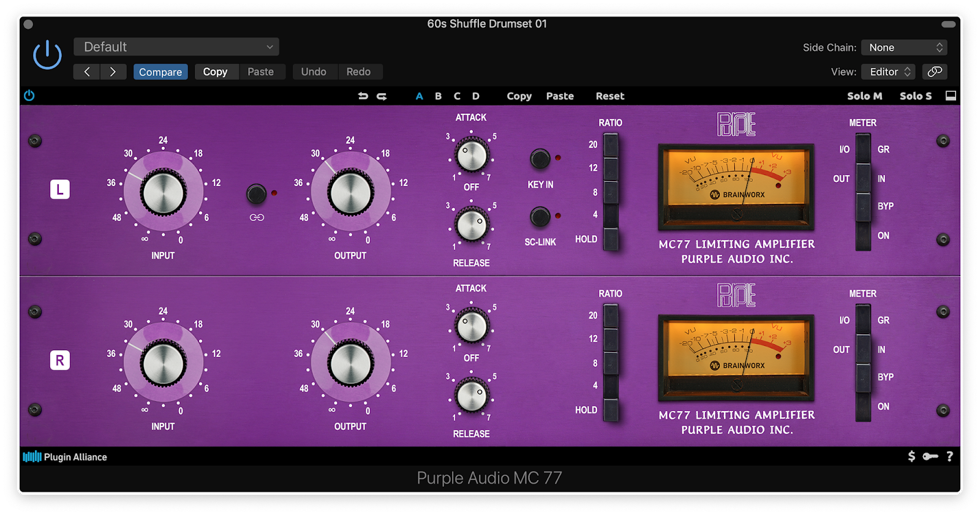Enable Solo S
The image size is (980, 515).
pyautogui.click(x=915, y=96)
